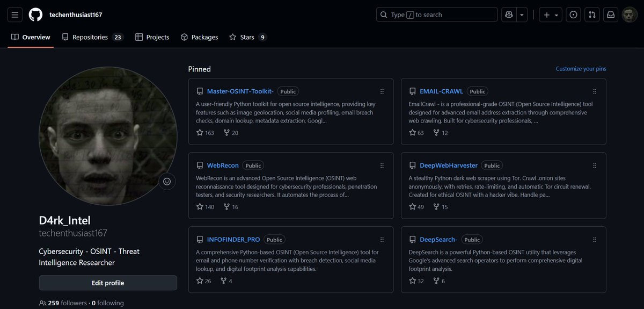This screenshot has height=309, width=644.
Task: Open the user avatar menu in header
Action: pyautogui.click(x=630, y=15)
